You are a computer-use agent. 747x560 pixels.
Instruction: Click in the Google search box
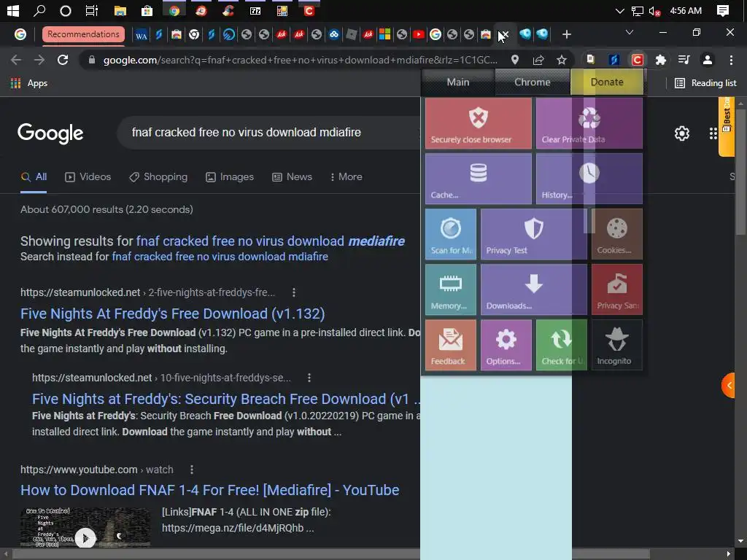269,133
